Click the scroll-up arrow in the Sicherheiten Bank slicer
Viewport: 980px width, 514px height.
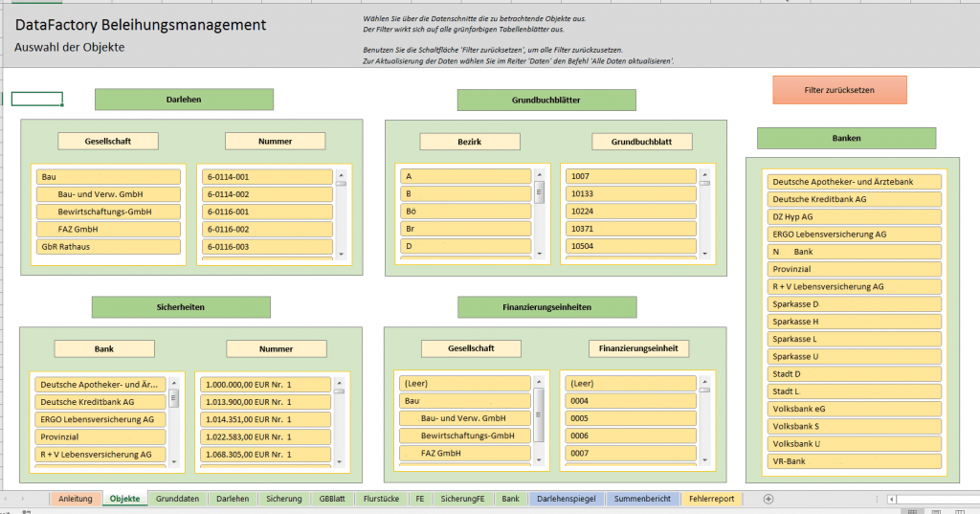(x=173, y=383)
